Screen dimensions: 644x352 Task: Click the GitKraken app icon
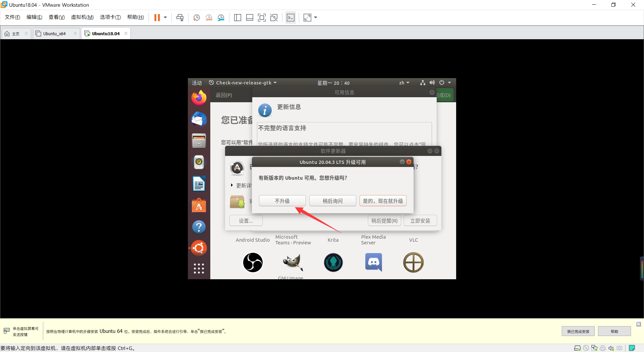coord(333,262)
